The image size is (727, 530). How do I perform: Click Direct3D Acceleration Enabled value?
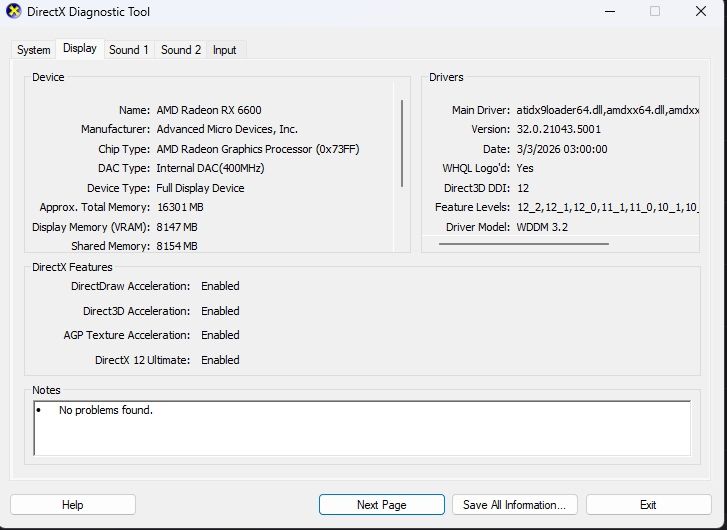pos(220,311)
